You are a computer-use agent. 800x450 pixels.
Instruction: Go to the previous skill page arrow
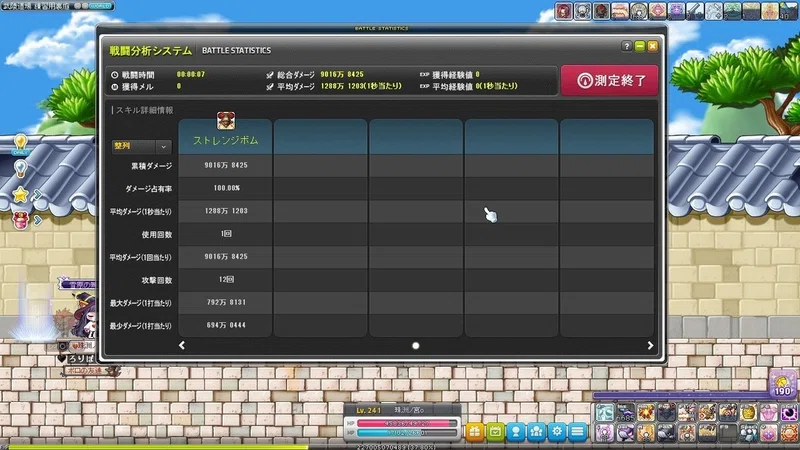182,345
